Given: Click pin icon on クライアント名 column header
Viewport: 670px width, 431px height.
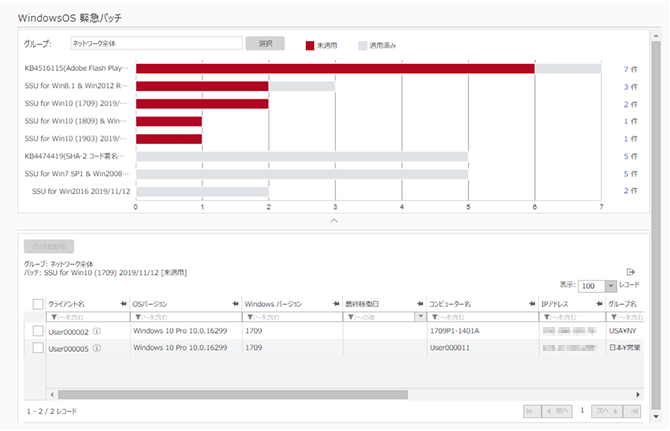Looking at the screenshot, I should pyautogui.click(x=123, y=303).
